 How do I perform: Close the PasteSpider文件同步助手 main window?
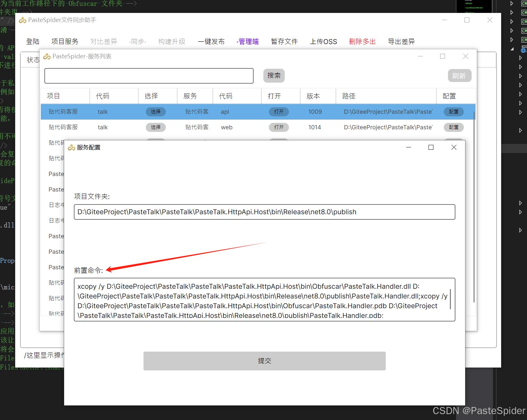coord(490,20)
